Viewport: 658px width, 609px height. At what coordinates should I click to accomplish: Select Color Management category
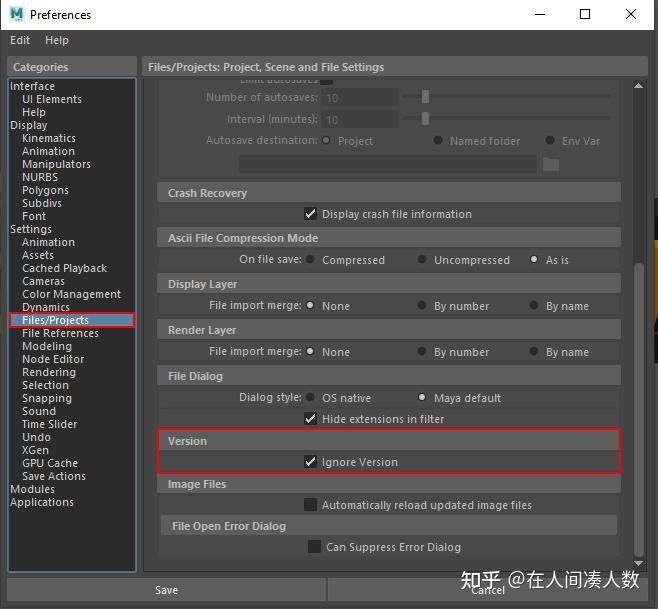coord(71,294)
